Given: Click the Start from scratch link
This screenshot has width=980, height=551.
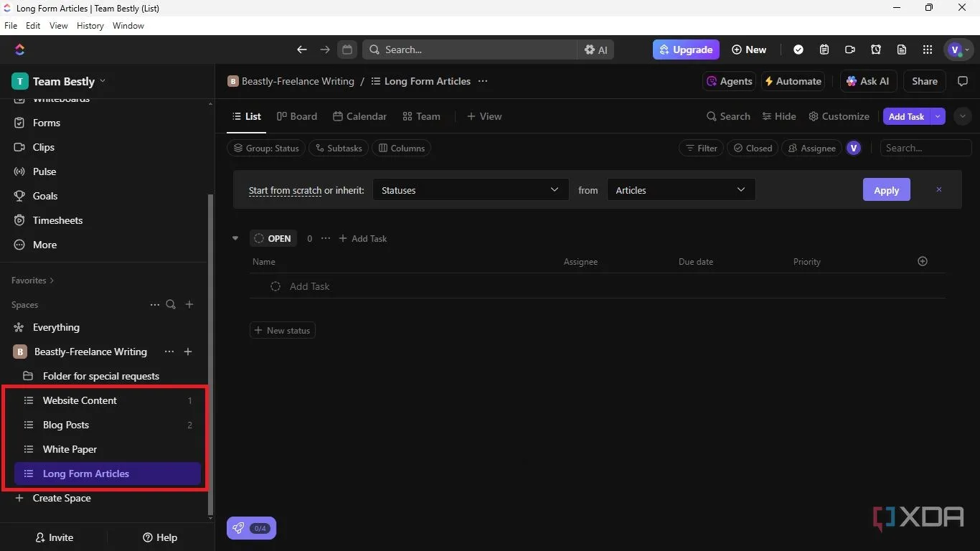Looking at the screenshot, I should point(285,190).
